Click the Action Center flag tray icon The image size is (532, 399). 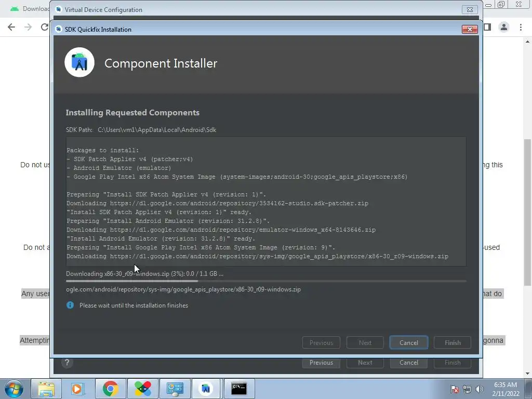click(x=454, y=389)
